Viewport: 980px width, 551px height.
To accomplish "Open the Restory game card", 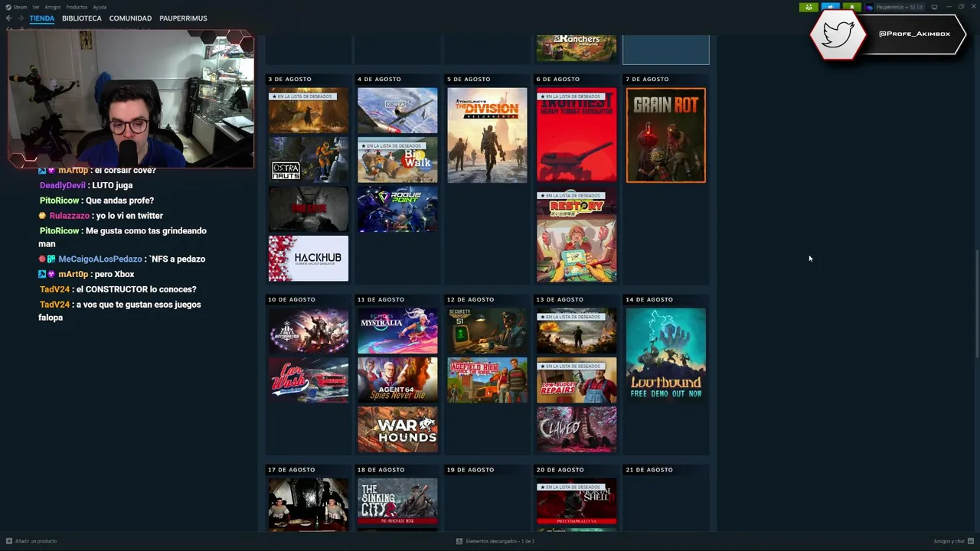I will (x=577, y=236).
